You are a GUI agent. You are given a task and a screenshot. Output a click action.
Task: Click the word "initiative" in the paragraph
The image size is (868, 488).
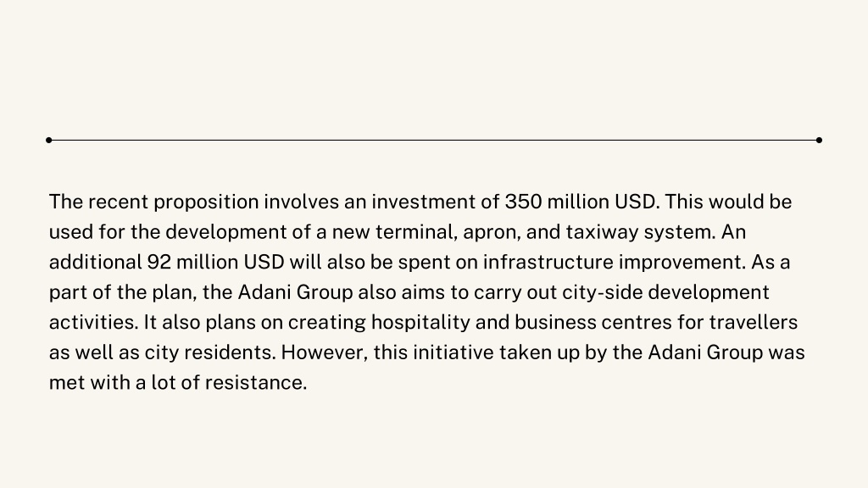pos(453,352)
